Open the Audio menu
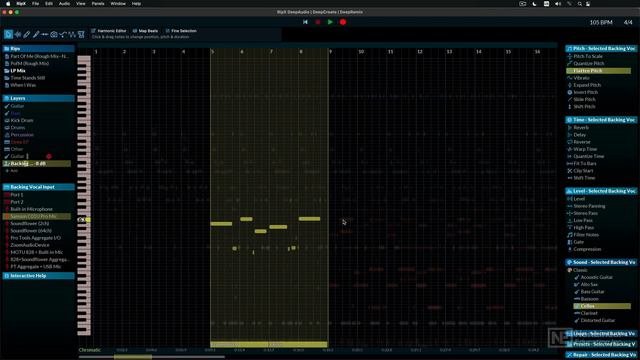Screen dimensions: 640x360 click(64, 4)
